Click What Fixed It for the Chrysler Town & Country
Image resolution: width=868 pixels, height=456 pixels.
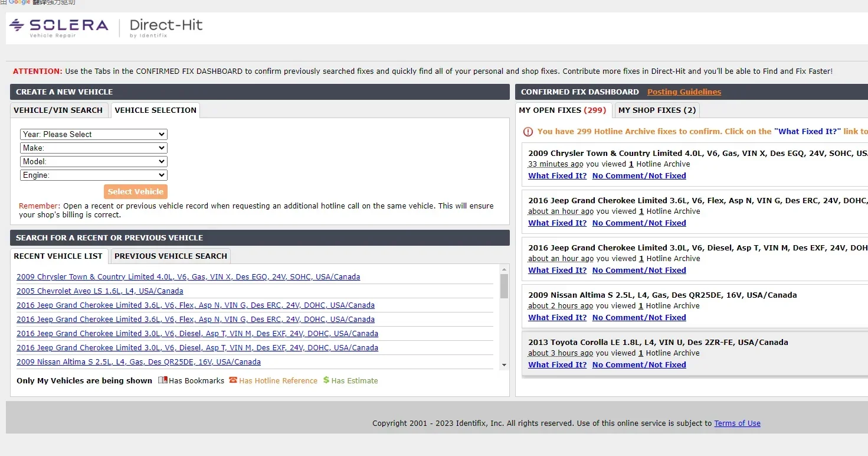558,175
